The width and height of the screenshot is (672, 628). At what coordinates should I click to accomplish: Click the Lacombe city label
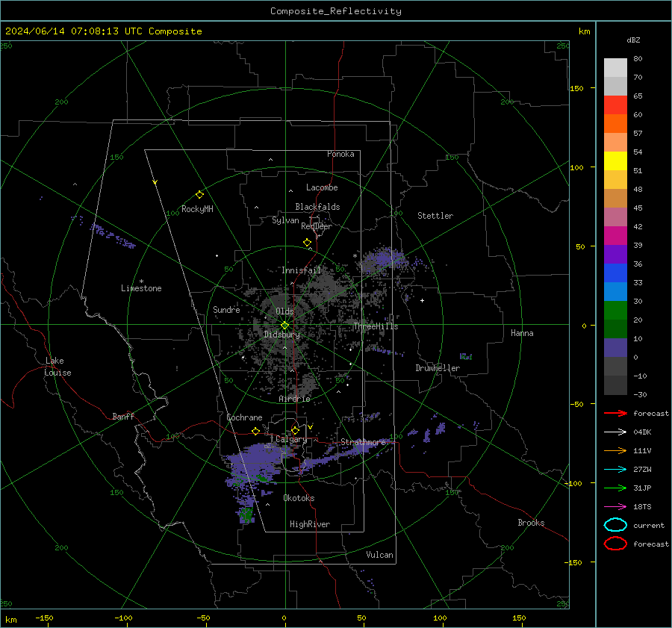tap(322, 187)
